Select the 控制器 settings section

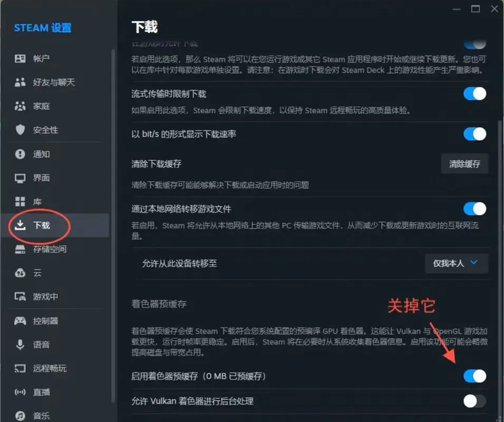[x=55, y=321]
